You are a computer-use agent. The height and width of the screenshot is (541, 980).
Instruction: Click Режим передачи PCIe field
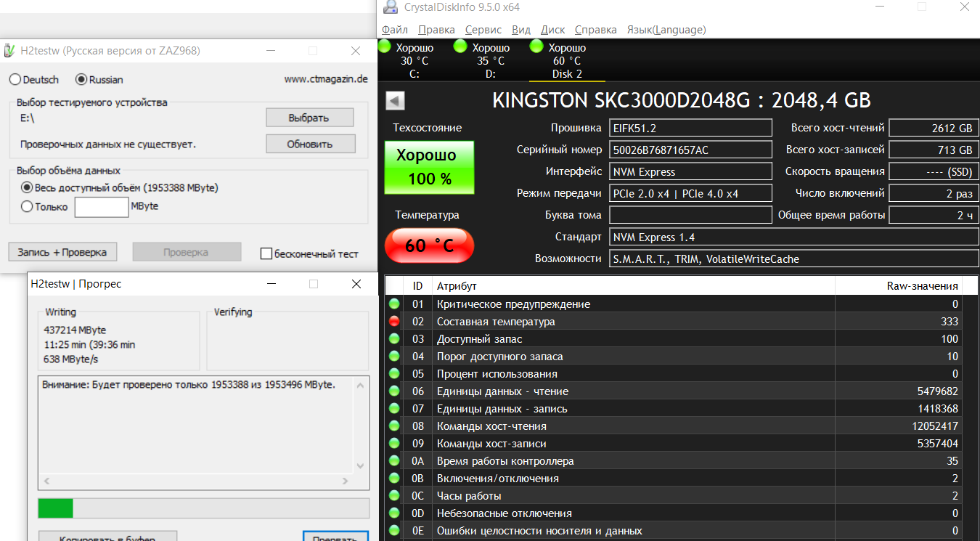[690, 193]
